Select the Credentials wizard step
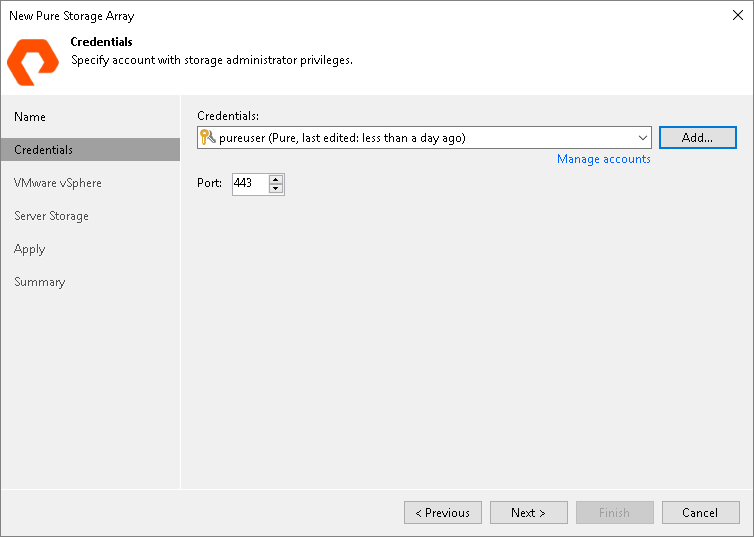Viewport: 754px width, 537px height. [x=90, y=150]
